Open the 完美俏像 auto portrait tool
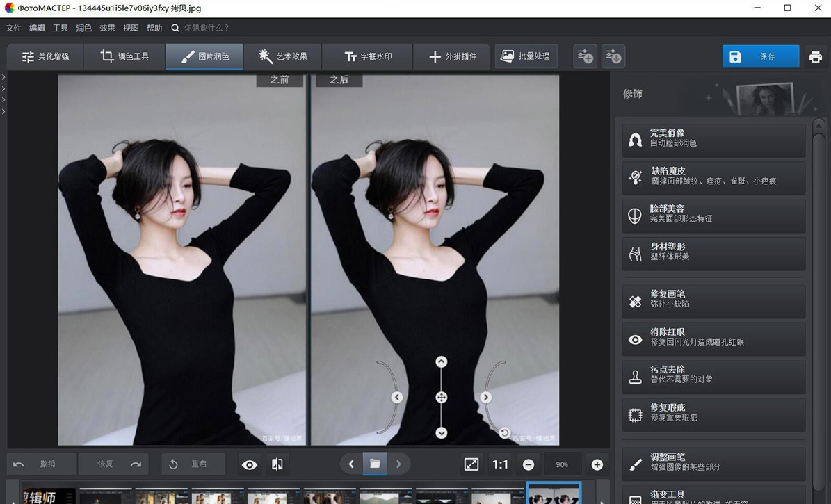Viewport: 831px width, 504px height. point(714,140)
